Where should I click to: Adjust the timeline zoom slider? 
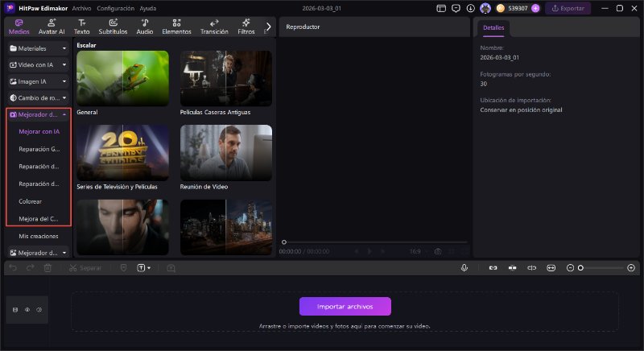click(x=601, y=267)
